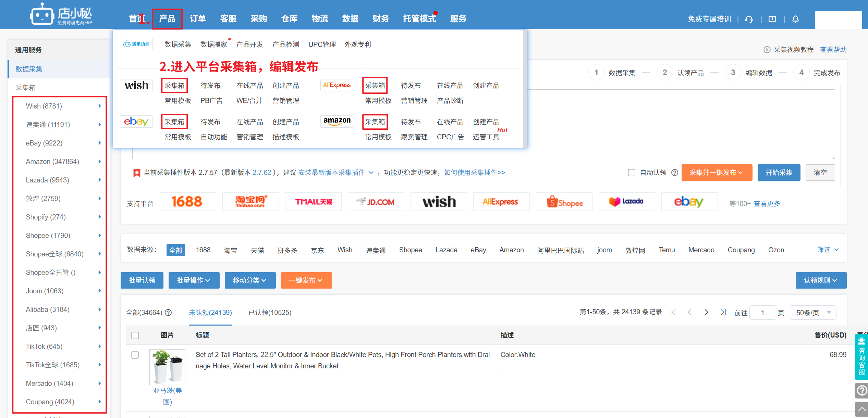868x418 pixels.
Task: Open the 50条/页 page size dropdown
Action: pos(813,313)
